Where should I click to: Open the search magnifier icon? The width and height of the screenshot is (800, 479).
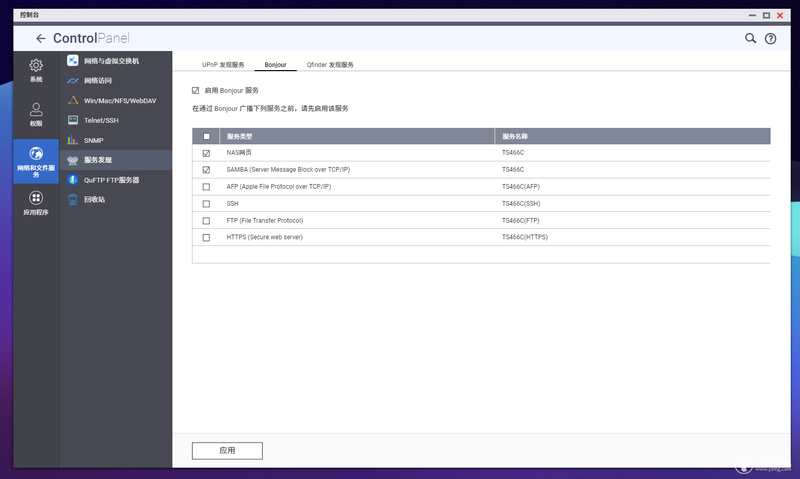click(x=750, y=38)
